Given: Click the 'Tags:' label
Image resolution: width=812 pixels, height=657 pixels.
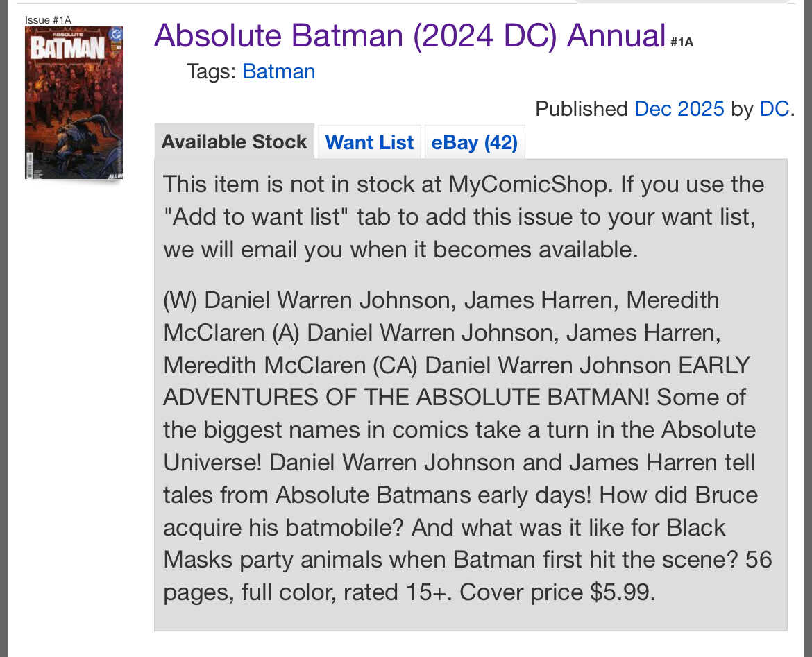Looking at the screenshot, I should pos(211,71).
